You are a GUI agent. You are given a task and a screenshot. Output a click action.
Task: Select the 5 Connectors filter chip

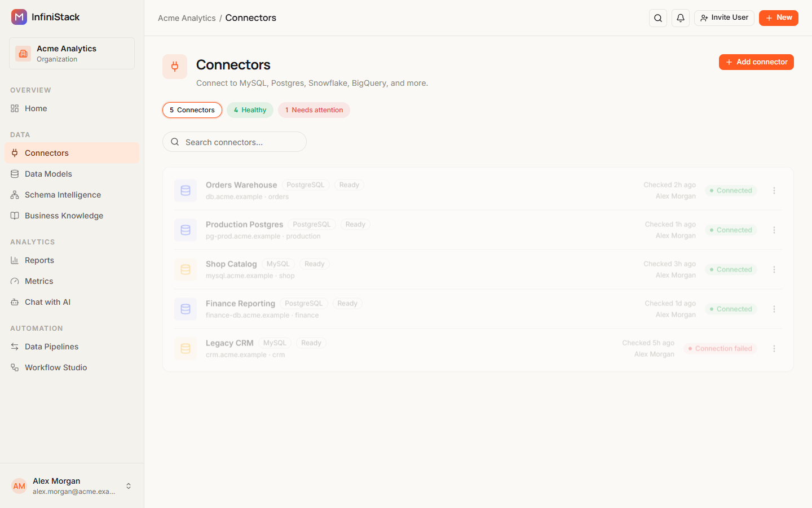click(192, 110)
